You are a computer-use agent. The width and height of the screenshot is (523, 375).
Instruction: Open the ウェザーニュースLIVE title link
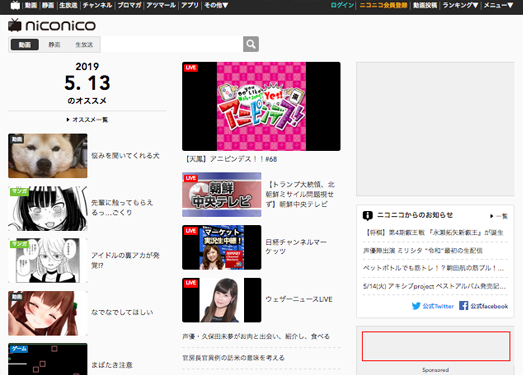[x=299, y=299]
